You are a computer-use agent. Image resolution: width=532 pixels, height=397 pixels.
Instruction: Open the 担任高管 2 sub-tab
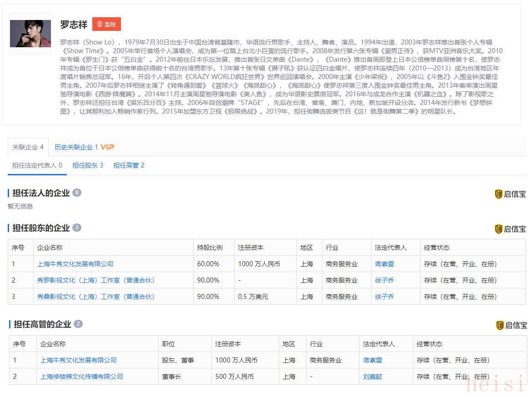click(129, 165)
